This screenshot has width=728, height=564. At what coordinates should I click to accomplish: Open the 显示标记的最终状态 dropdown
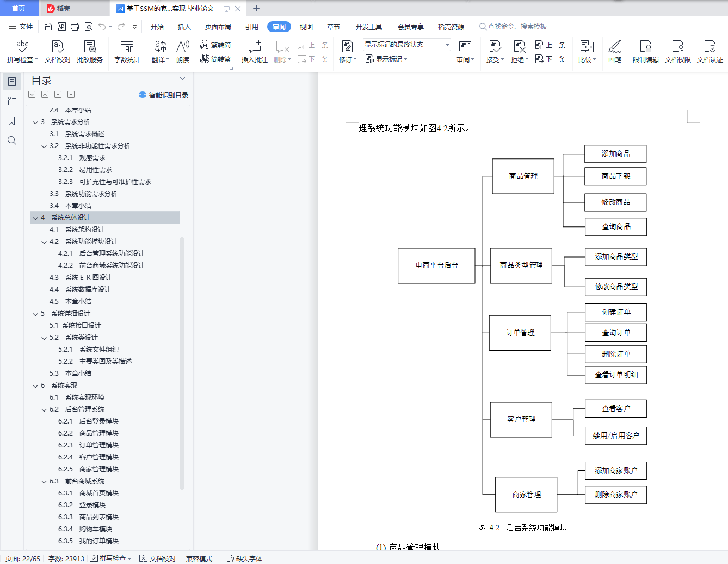(x=407, y=45)
